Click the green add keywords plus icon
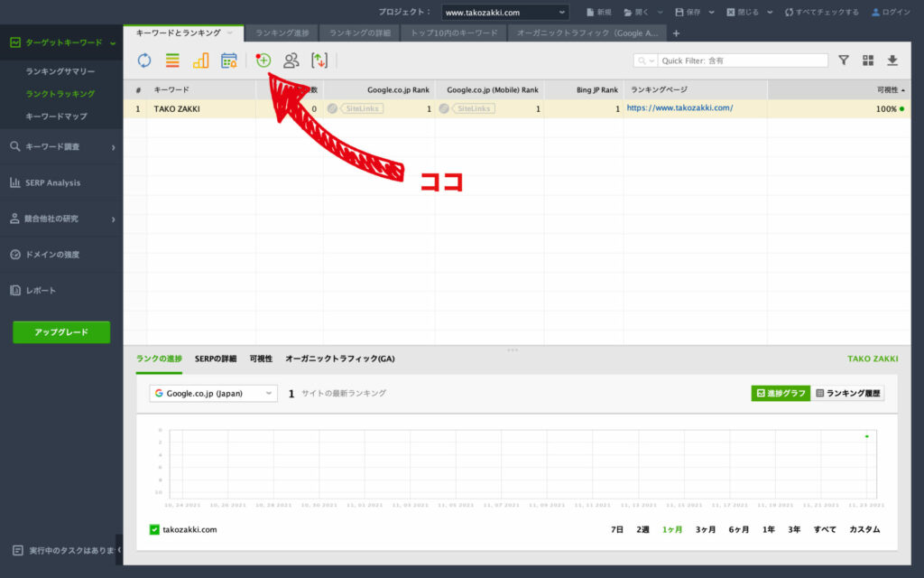Image resolution: width=924 pixels, height=578 pixels. pos(263,61)
